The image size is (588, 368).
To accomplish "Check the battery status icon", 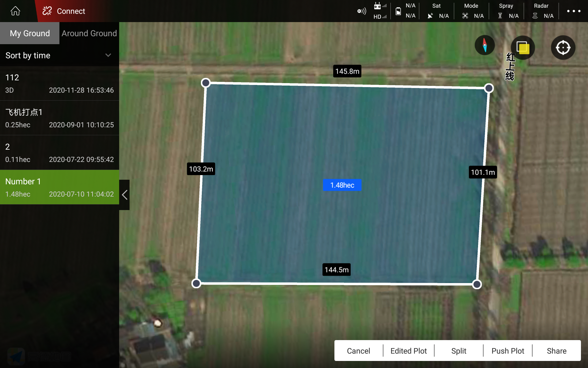I will [x=398, y=11].
